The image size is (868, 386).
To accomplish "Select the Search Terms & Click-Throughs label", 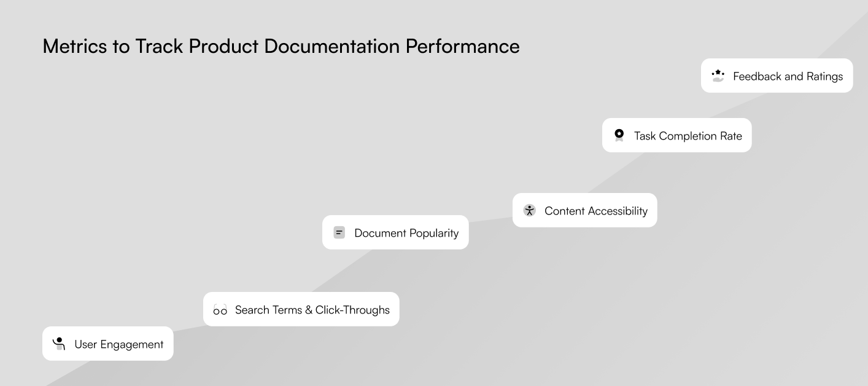I will point(312,310).
